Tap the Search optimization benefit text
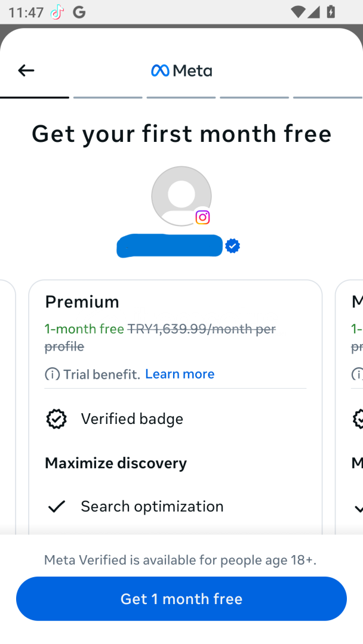The height and width of the screenshot is (644, 363). 152,506
